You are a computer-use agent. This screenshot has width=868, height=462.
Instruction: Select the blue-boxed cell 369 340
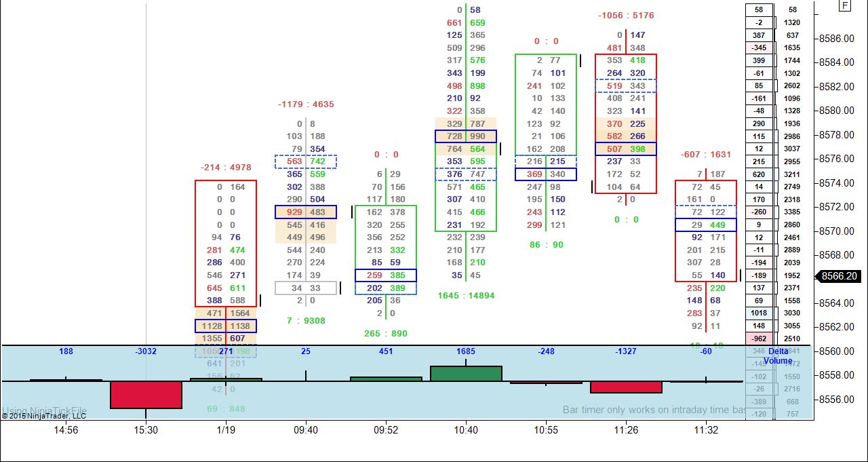tap(546, 174)
